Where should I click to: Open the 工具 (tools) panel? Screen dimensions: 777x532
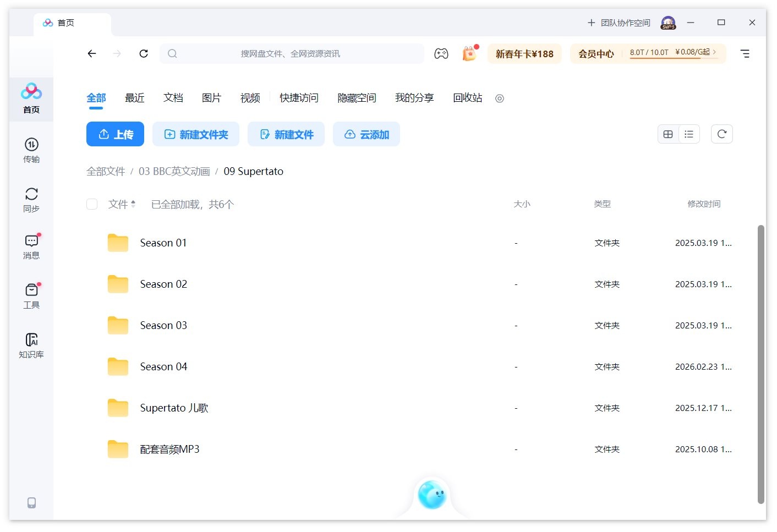click(31, 295)
